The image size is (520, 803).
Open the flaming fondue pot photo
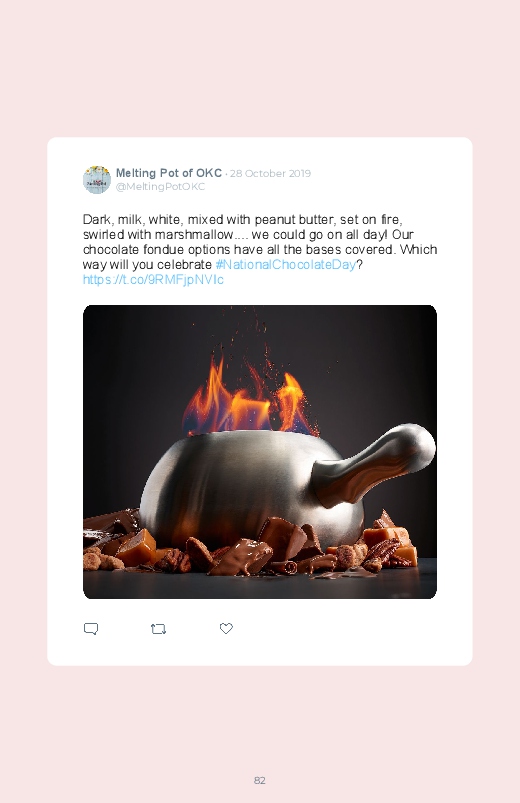click(260, 452)
